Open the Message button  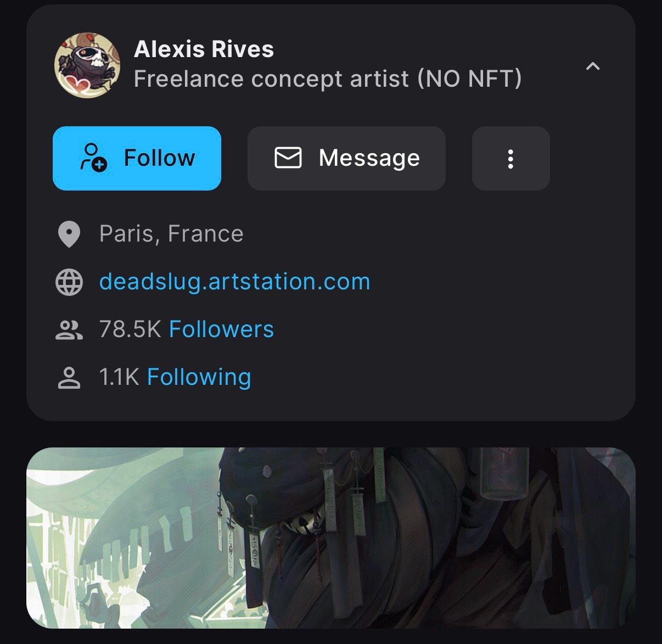click(x=346, y=158)
